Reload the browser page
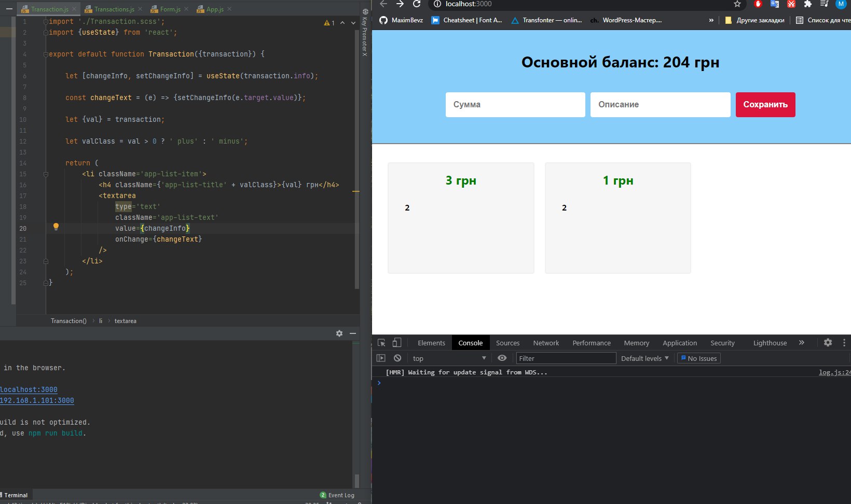 [417, 4]
